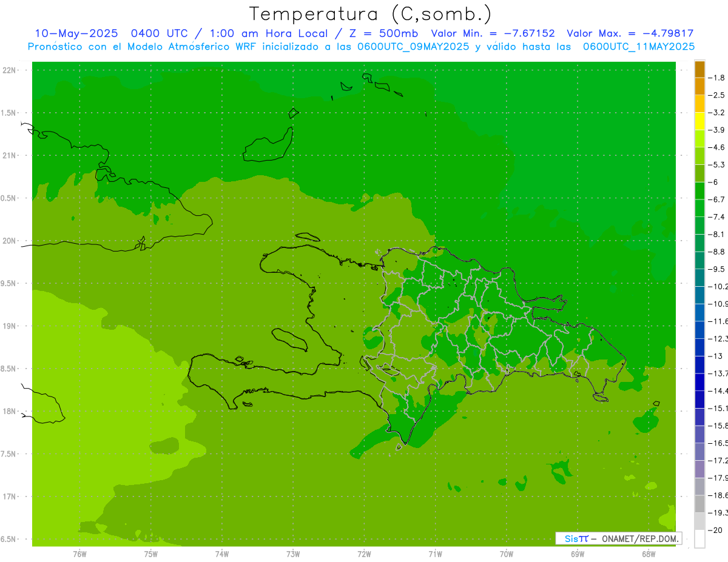The image size is (728, 562).
Task: Click the light green swatch between -4.6 and -5.3
Action: [699, 156]
